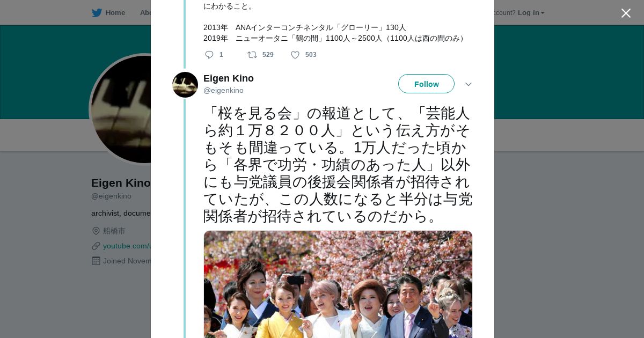Open Eigen Kino's tweet author name
The height and width of the screenshot is (338, 644).
pos(229,78)
